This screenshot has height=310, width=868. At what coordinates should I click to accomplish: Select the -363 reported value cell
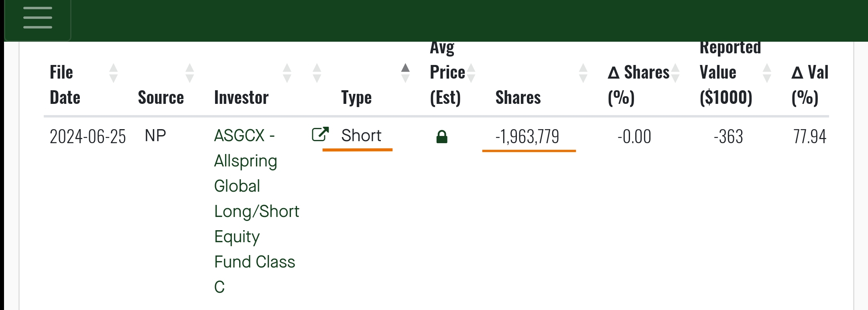coord(728,137)
